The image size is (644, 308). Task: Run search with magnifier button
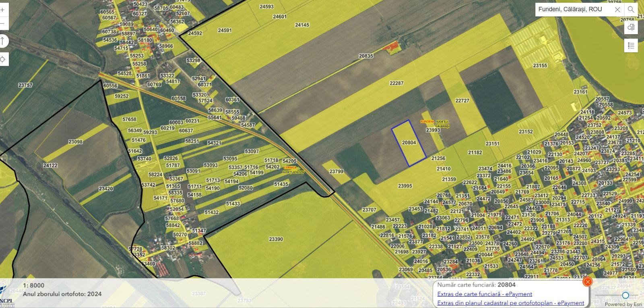(631, 10)
